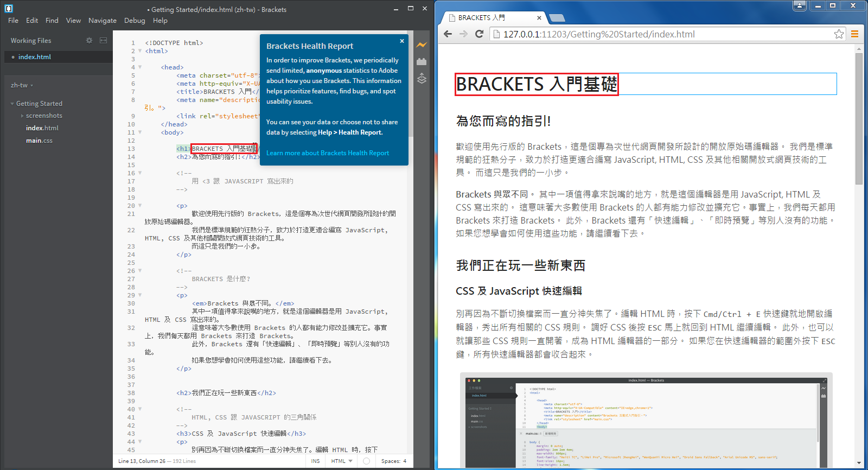
Task: Click the circular linting status indicator
Action: pyautogui.click(x=366, y=461)
